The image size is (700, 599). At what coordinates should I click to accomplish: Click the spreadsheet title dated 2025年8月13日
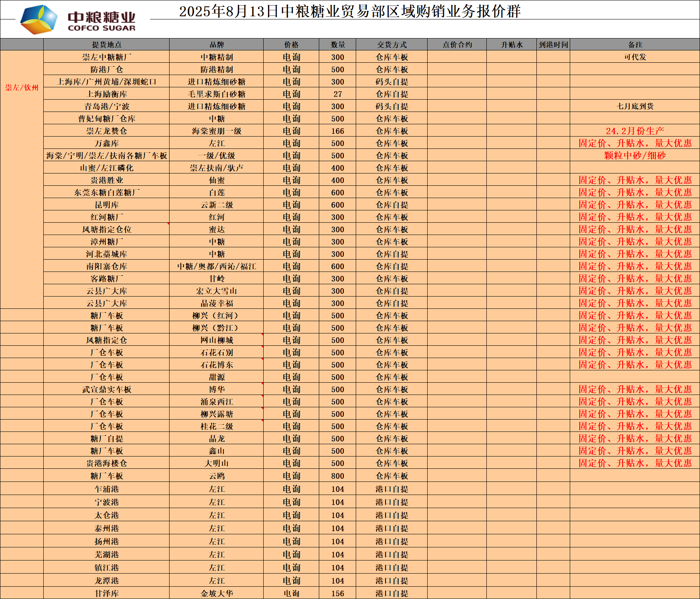point(349,11)
